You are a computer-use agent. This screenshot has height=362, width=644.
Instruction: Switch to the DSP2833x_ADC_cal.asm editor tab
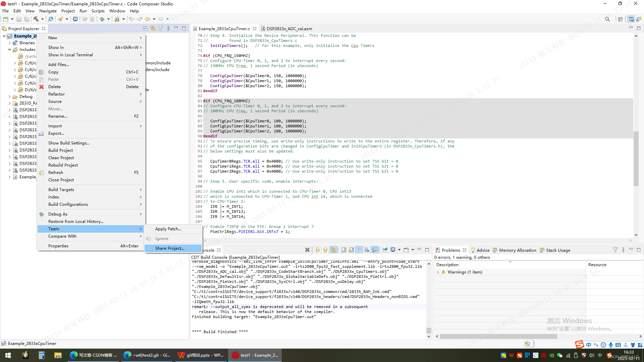coord(289,28)
